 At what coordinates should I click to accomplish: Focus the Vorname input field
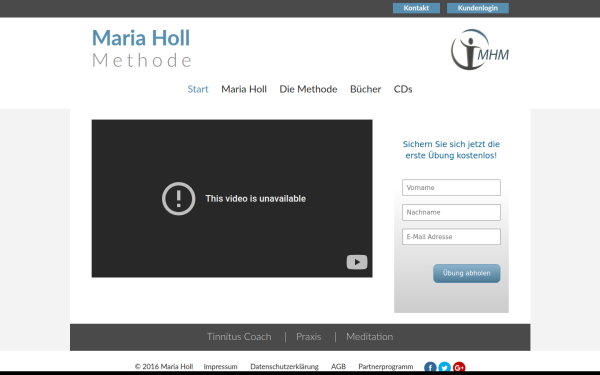451,188
